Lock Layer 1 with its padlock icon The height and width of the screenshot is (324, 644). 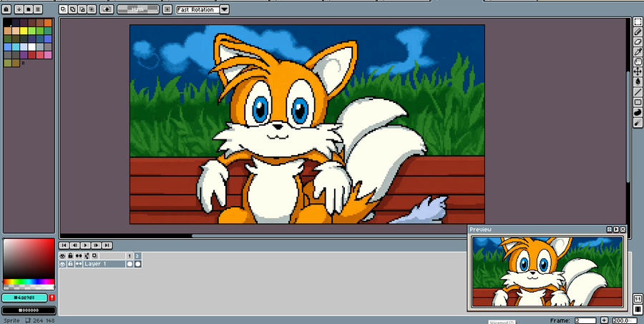(70, 264)
